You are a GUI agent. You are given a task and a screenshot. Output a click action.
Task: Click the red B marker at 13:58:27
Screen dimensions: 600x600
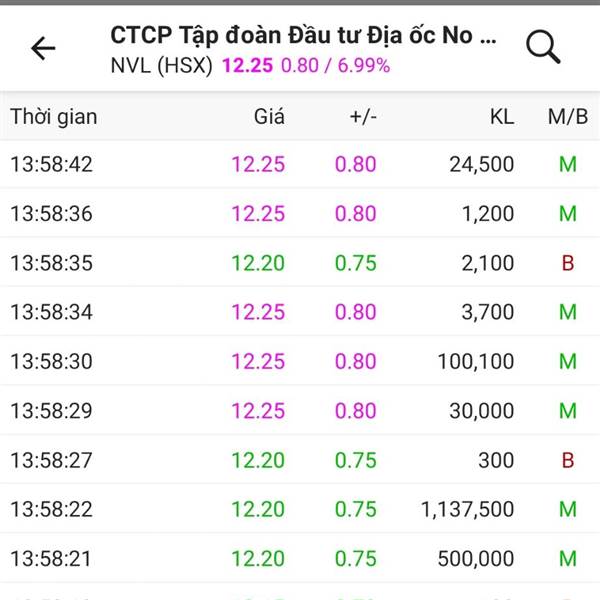[568, 460]
